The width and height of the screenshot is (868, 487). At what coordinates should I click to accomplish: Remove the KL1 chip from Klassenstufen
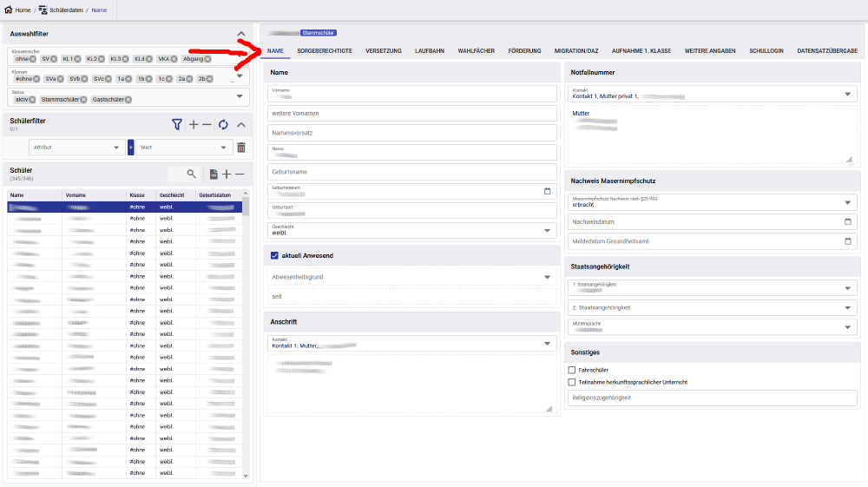pyautogui.click(x=78, y=59)
